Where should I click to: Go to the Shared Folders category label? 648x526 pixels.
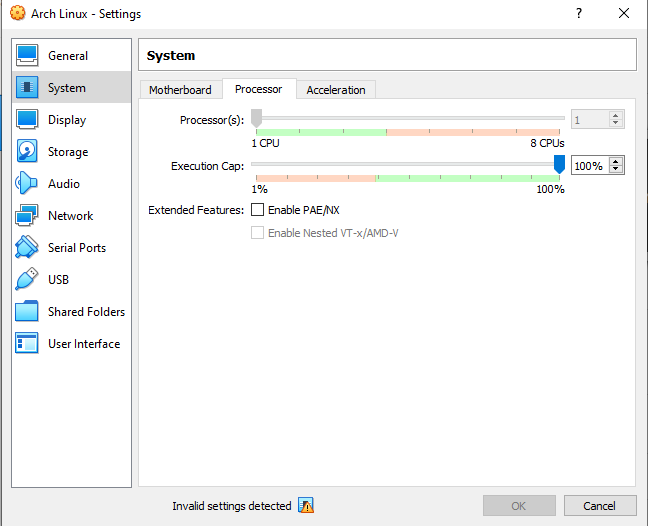[86, 312]
